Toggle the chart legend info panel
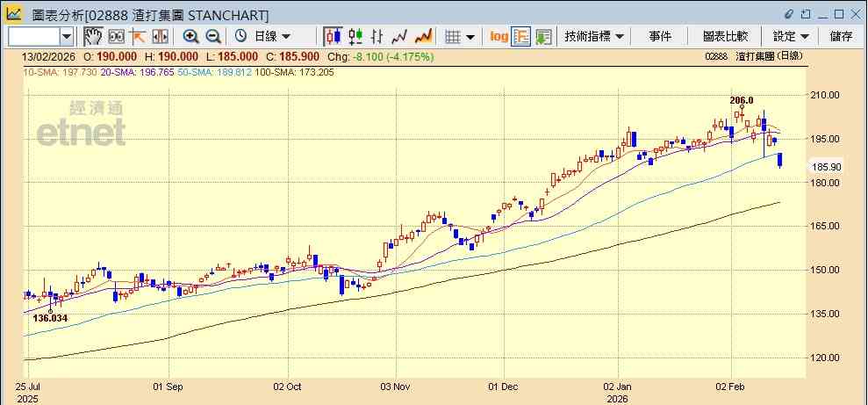The width and height of the screenshot is (868, 405). click(521, 37)
